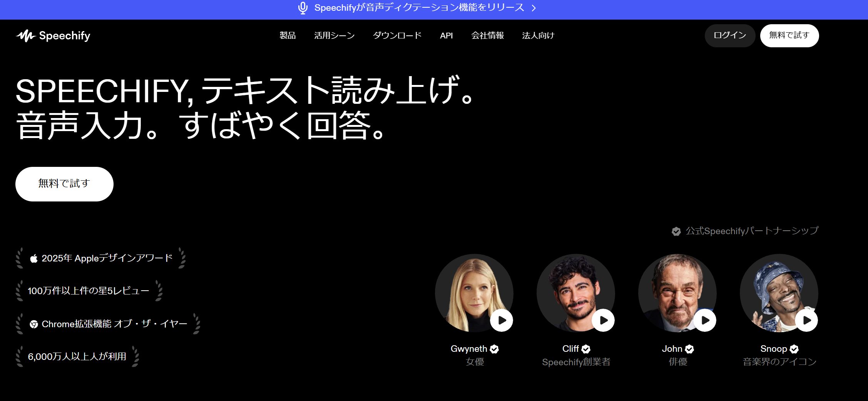Image resolution: width=868 pixels, height=401 pixels.
Task: Select Gwyneth's portrait photo
Action: (474, 293)
